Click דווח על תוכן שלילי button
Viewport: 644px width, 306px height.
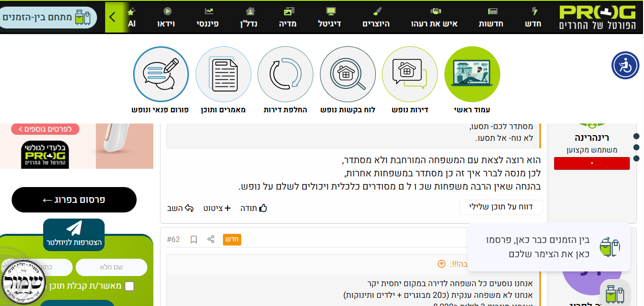(501, 207)
